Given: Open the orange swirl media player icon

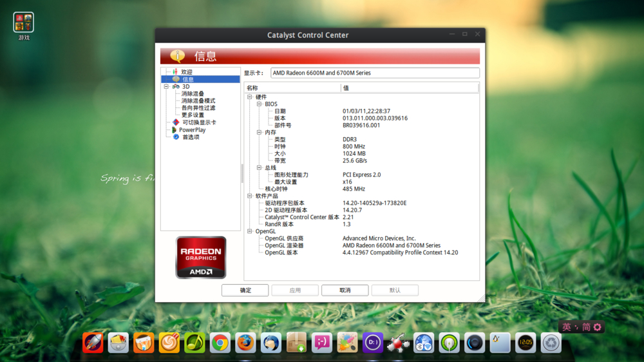Looking at the screenshot, I should [169, 343].
